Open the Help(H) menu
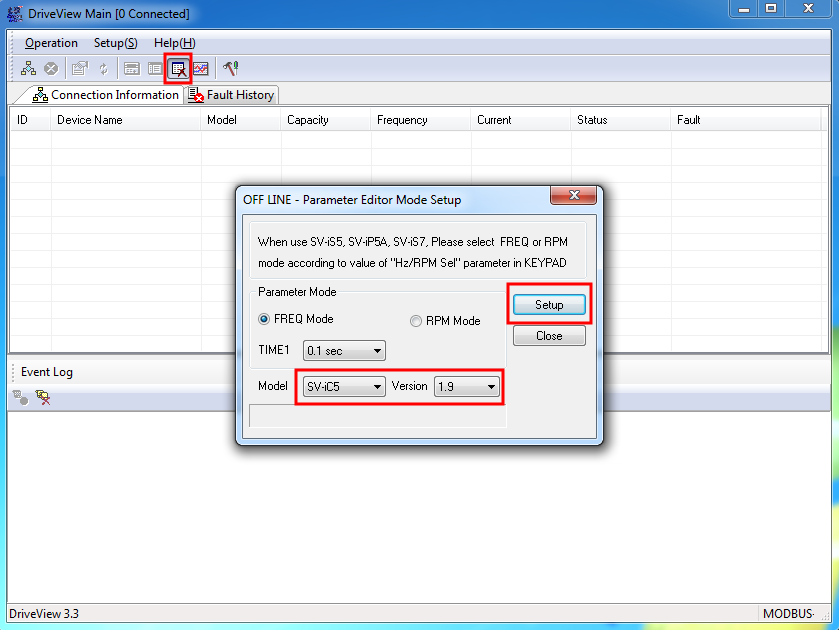The image size is (839, 630). point(174,43)
